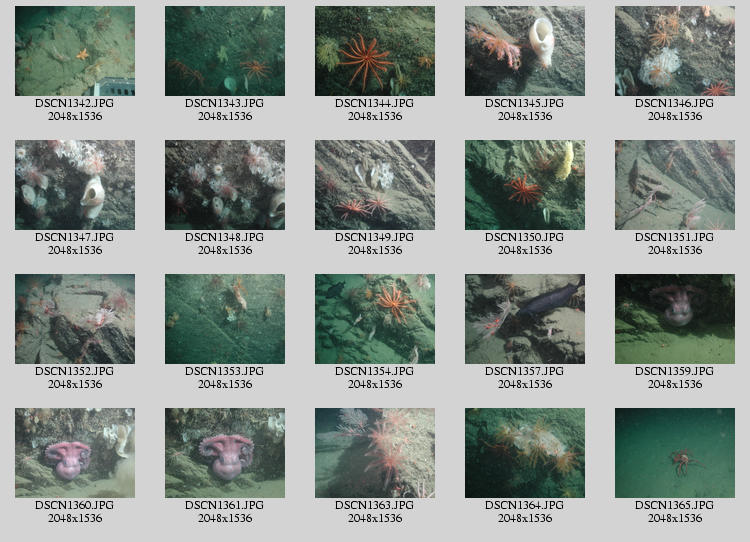The height and width of the screenshot is (542, 750).
Task: Click the filename text DSCN1364.JPG
Action: (524, 505)
